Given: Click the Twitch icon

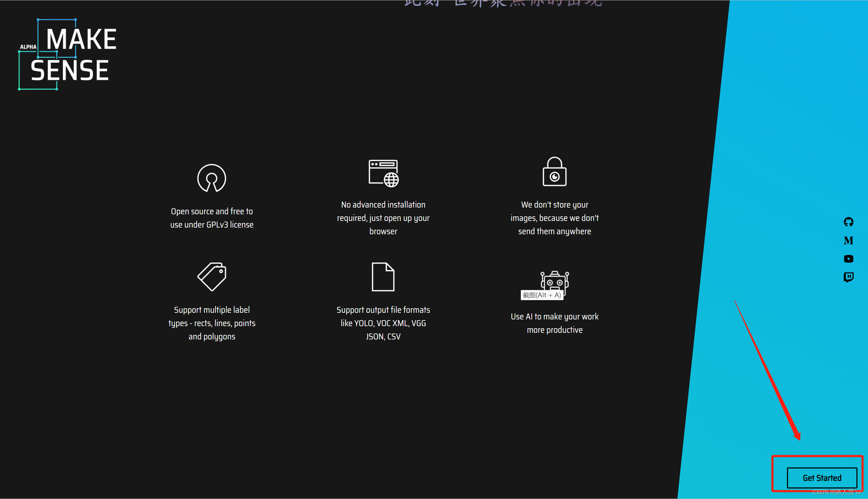Looking at the screenshot, I should [848, 277].
